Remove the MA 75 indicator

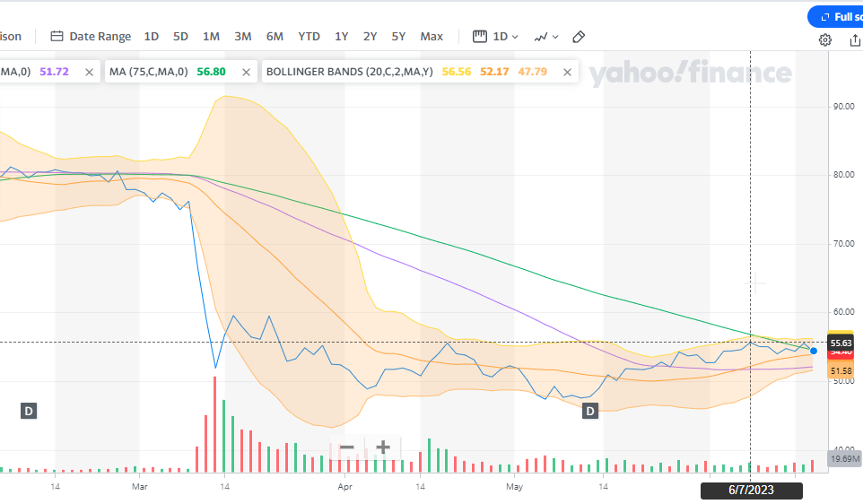coord(243,72)
